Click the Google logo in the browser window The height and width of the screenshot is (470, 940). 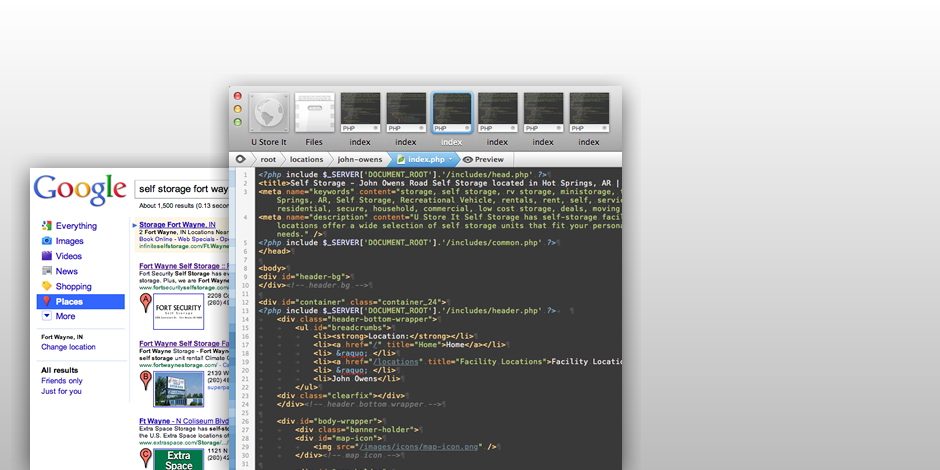tap(80, 189)
